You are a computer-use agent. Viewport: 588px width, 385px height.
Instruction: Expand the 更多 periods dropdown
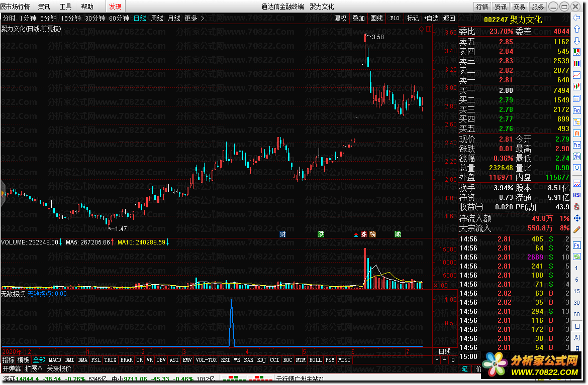click(x=194, y=18)
